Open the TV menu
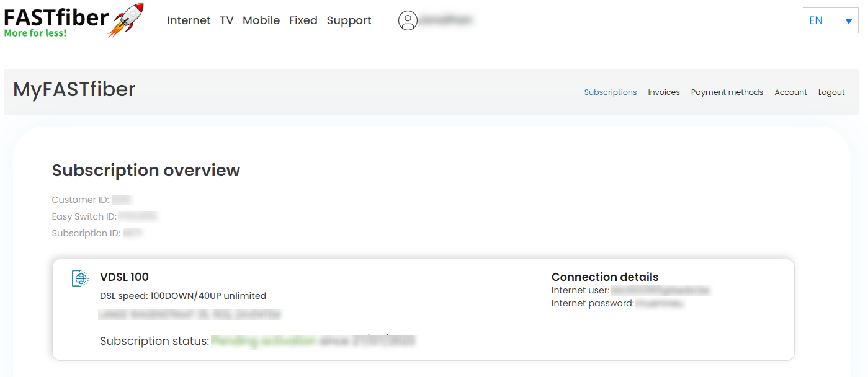This screenshot has height=377, width=868. [x=226, y=20]
